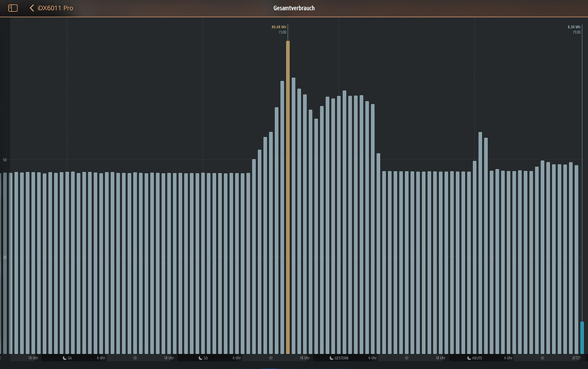Click the moon icon beside HEUTE
The height and width of the screenshot is (369, 588).
click(x=469, y=358)
